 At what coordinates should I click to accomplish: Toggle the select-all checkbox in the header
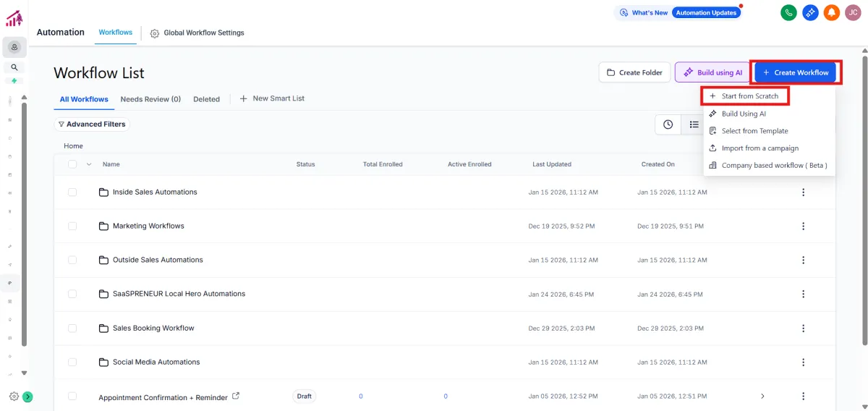[72, 164]
